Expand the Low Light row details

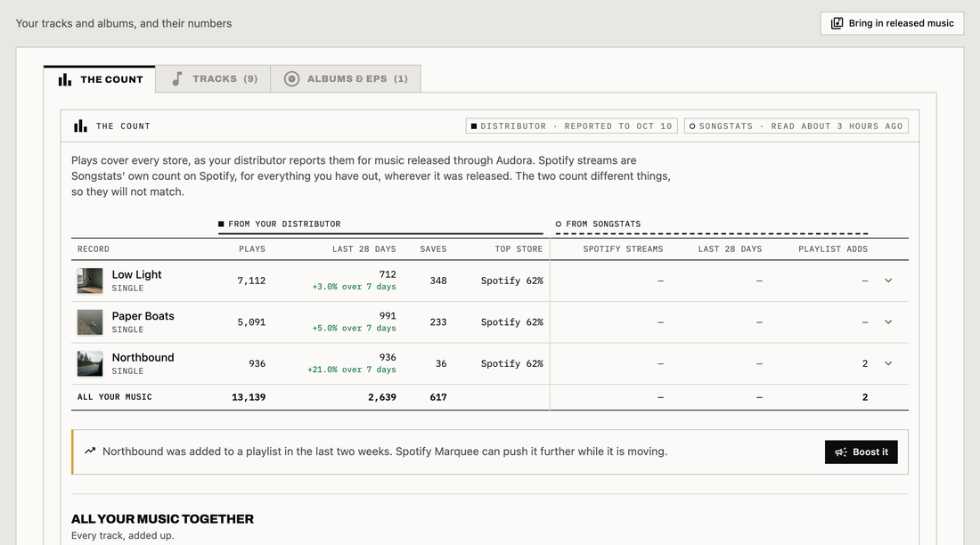coord(888,281)
